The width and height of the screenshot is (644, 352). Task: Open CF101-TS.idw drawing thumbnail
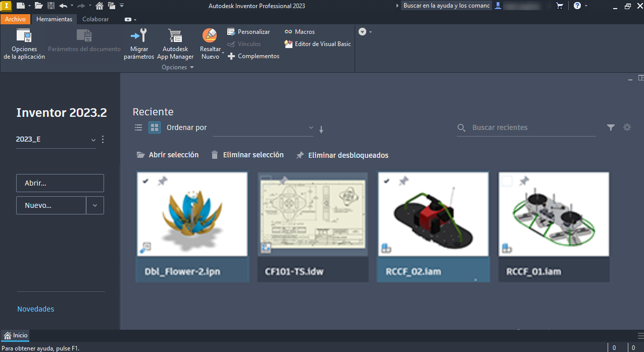pyautogui.click(x=313, y=214)
